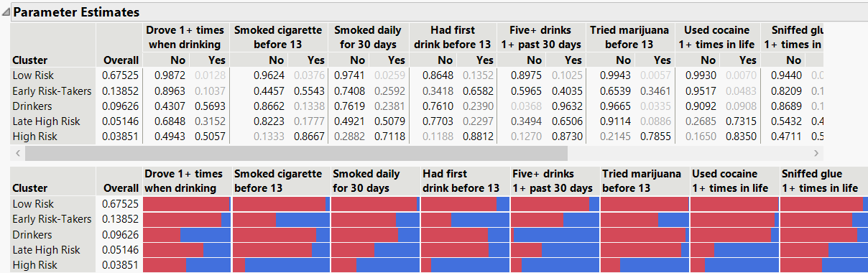Viewport: 868px width, 273px height.
Task: Select 'Used cocaine 1+ times in life' chart header
Action: (730, 181)
